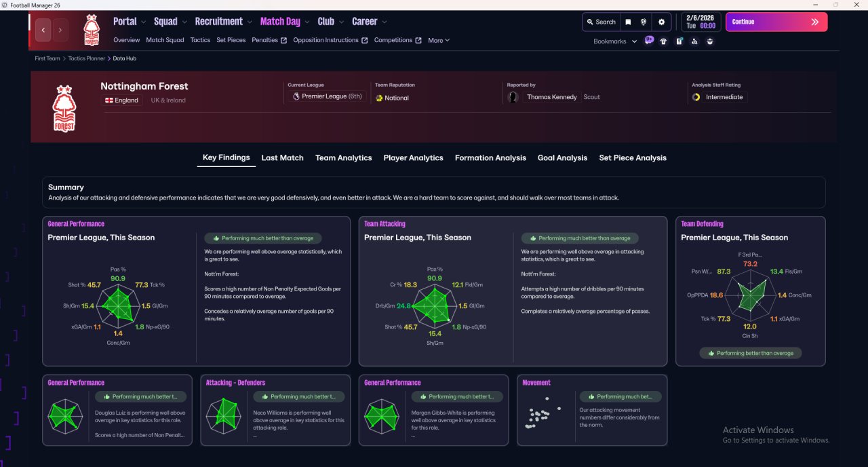Switch to the Player Analytics tab

click(x=413, y=157)
